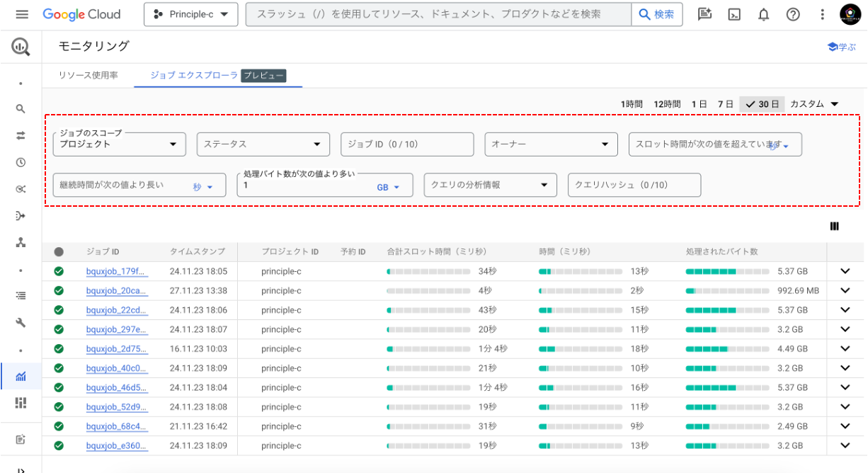Switch to the リソース使用率 tab
The height and width of the screenshot is (473, 868).
point(88,75)
